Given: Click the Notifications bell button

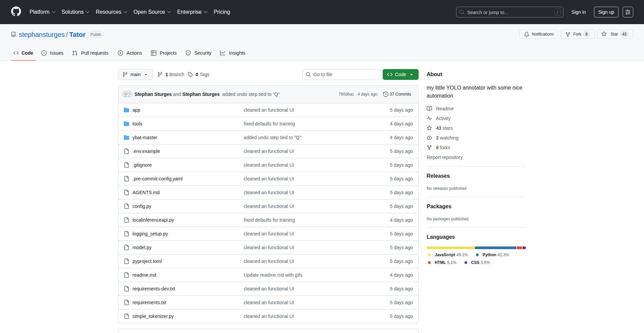Looking at the screenshot, I should tap(539, 34).
